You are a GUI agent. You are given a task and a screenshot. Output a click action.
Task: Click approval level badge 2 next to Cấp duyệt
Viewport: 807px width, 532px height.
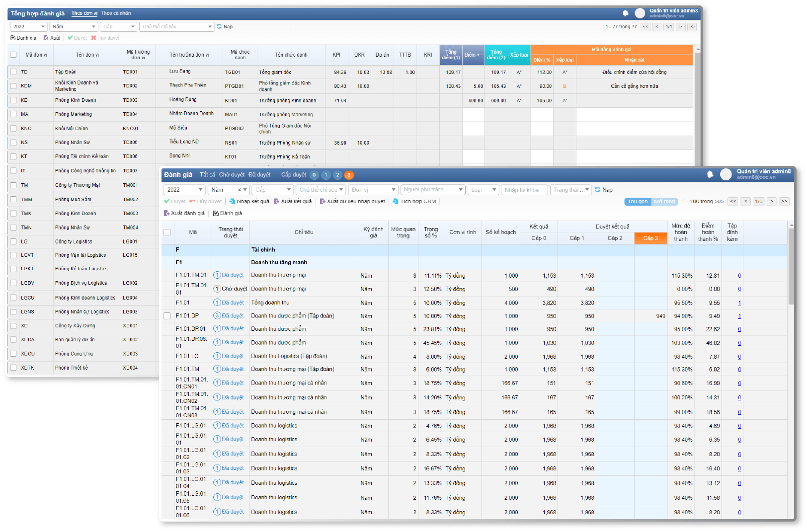(337, 175)
